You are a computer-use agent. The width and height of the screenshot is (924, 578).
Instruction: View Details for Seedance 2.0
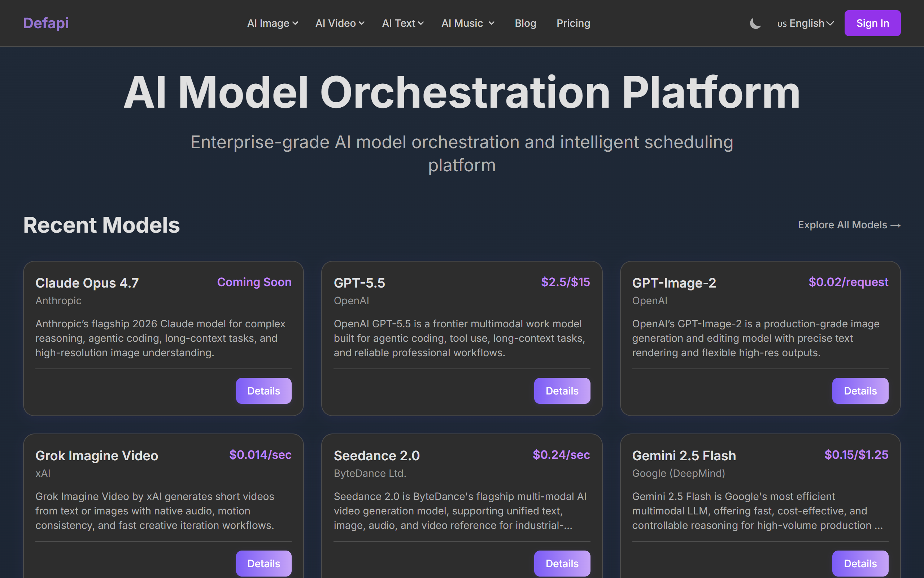click(562, 564)
